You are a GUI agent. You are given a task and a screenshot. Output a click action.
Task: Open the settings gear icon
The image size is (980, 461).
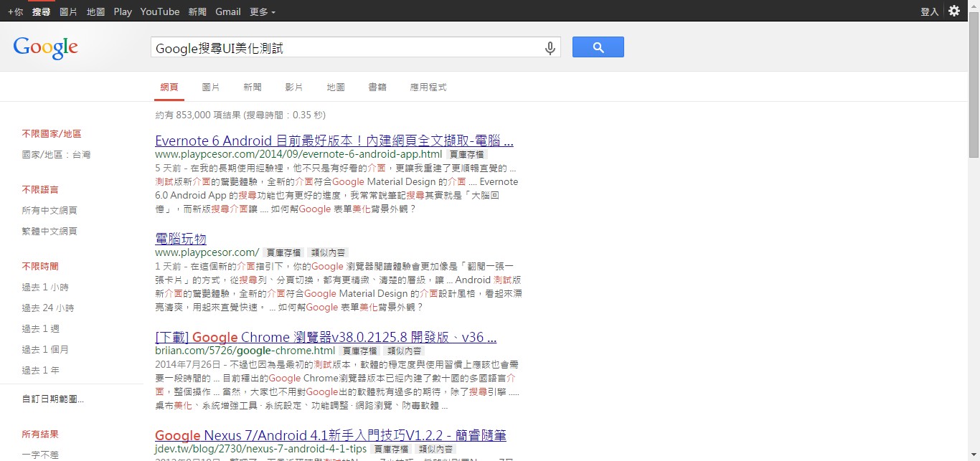click(x=954, y=11)
